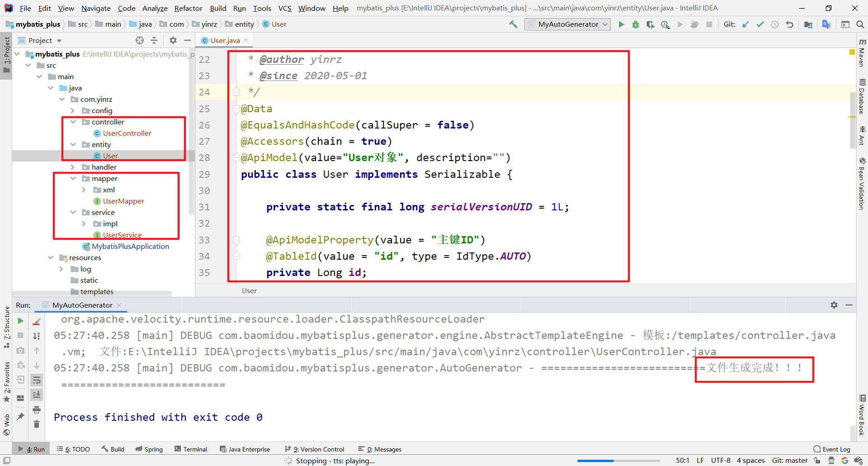Switch to the 9: Version Control tab
The height and width of the screenshot is (466, 868).
pos(314,449)
